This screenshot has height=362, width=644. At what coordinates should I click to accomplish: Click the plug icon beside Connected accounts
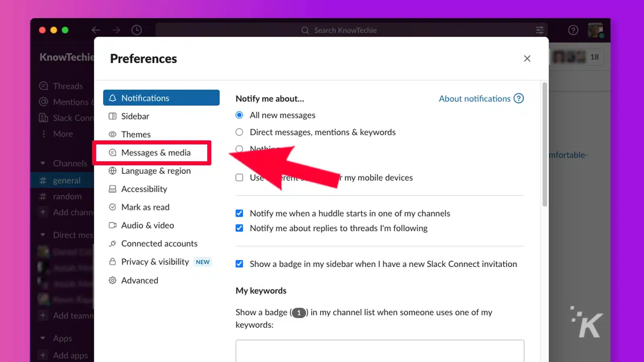point(113,243)
